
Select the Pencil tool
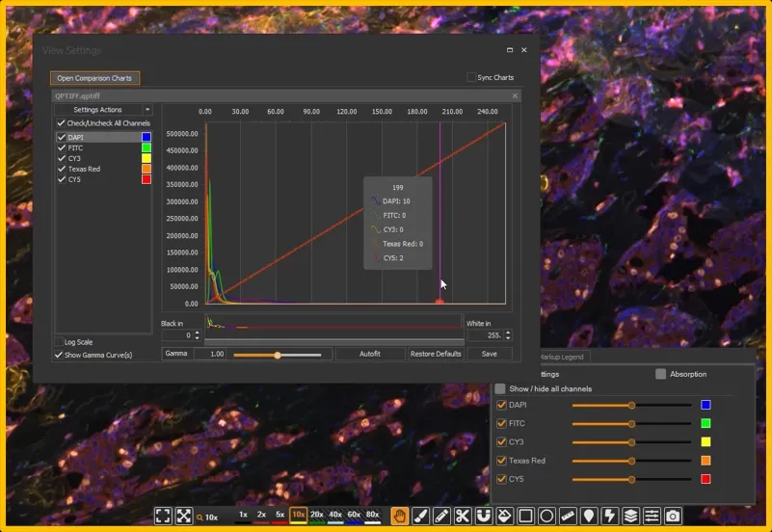click(x=441, y=516)
